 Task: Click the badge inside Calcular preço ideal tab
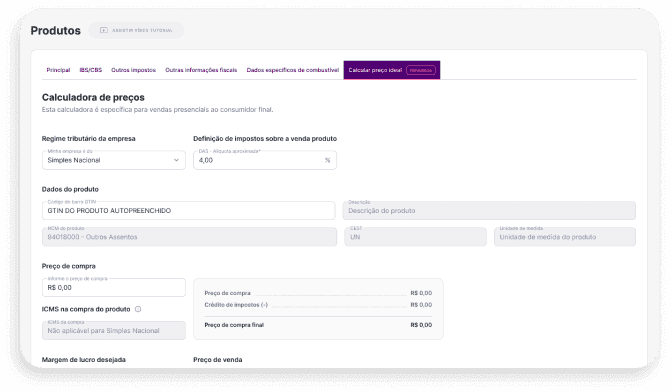pyautogui.click(x=421, y=70)
